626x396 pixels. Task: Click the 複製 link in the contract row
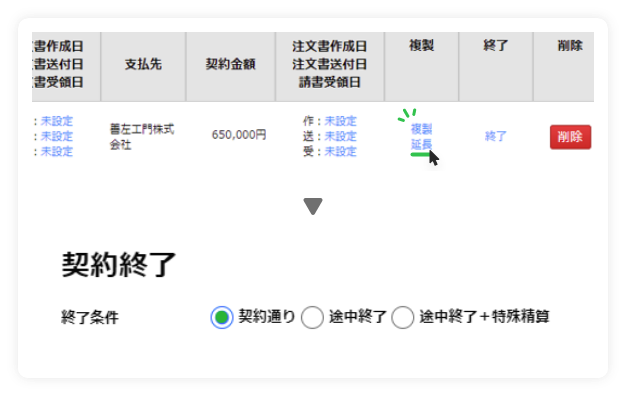[421, 129]
